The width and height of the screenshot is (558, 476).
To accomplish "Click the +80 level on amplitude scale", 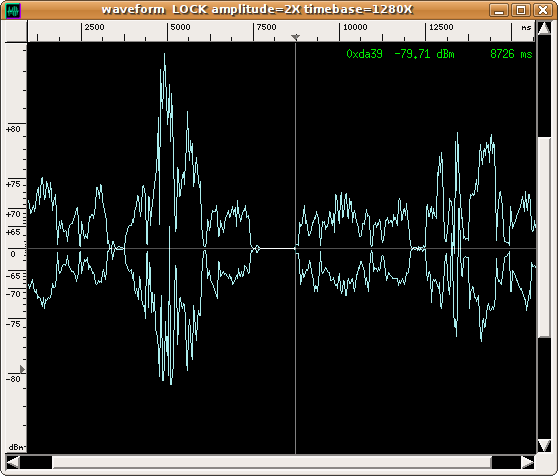I will tap(14, 129).
